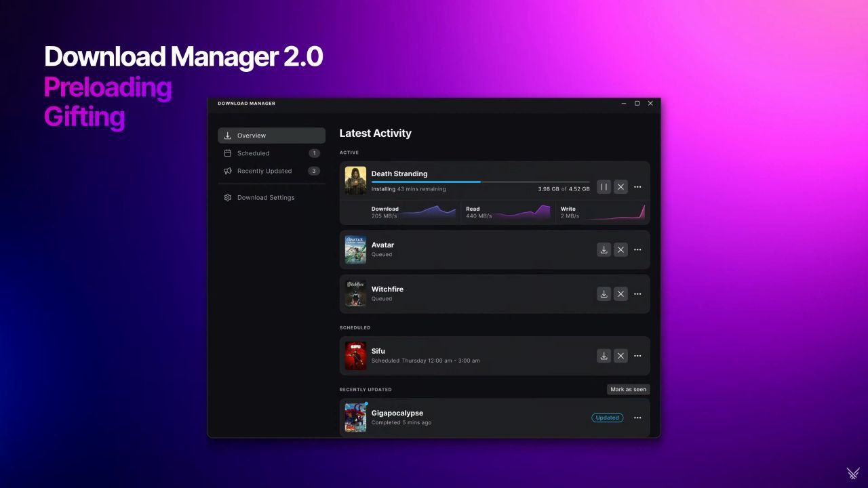868x488 pixels.
Task: Toggle the Overview sidebar selection
Action: coord(252,135)
